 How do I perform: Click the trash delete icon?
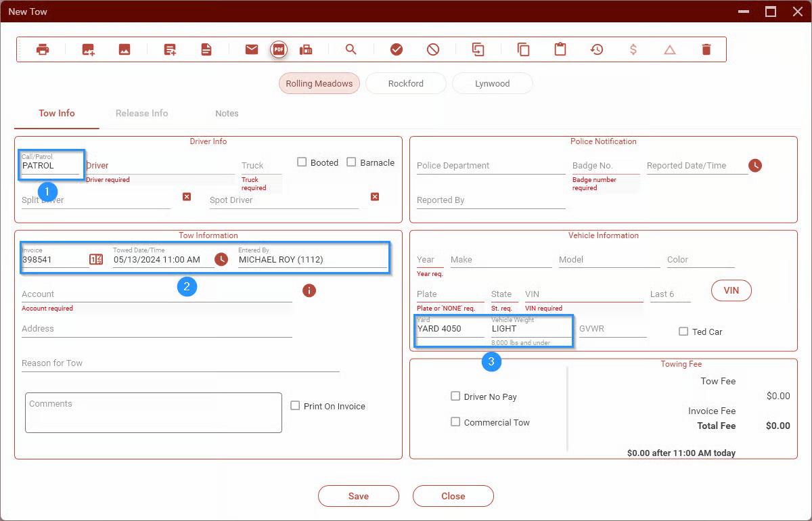point(706,49)
